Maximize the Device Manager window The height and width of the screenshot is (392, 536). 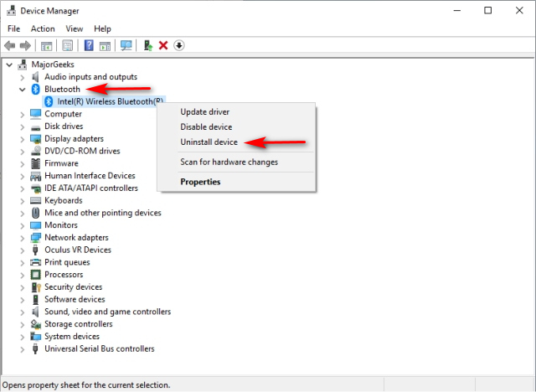point(487,11)
